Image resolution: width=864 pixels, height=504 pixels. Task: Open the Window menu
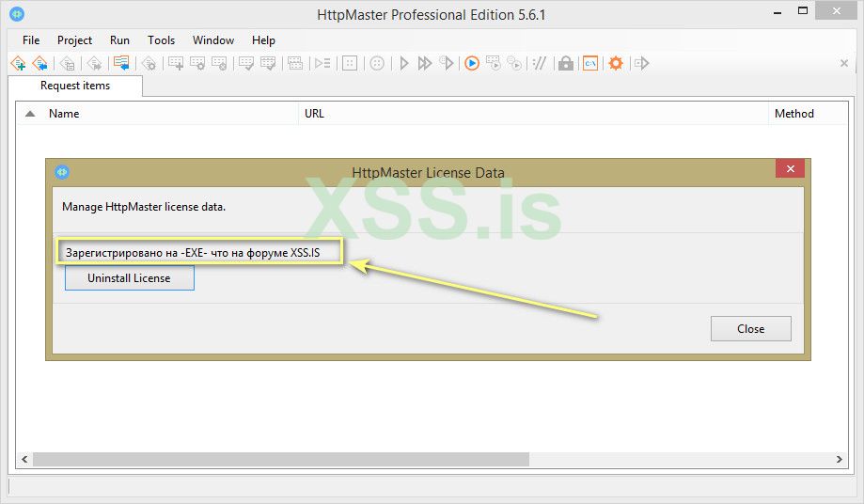tap(213, 40)
